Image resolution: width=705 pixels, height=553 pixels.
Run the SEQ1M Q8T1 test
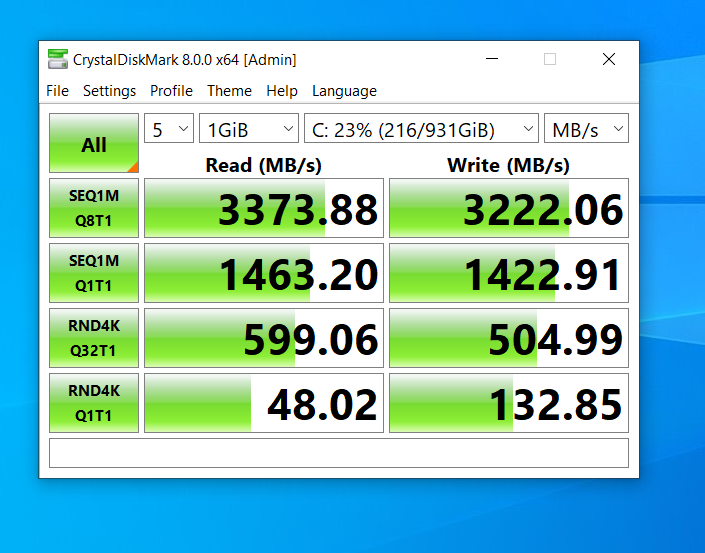point(94,208)
